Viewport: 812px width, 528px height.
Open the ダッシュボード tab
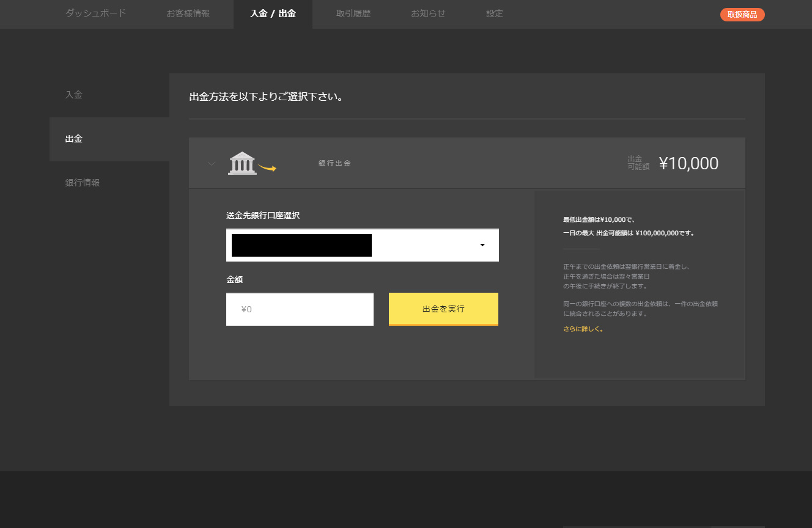point(95,13)
